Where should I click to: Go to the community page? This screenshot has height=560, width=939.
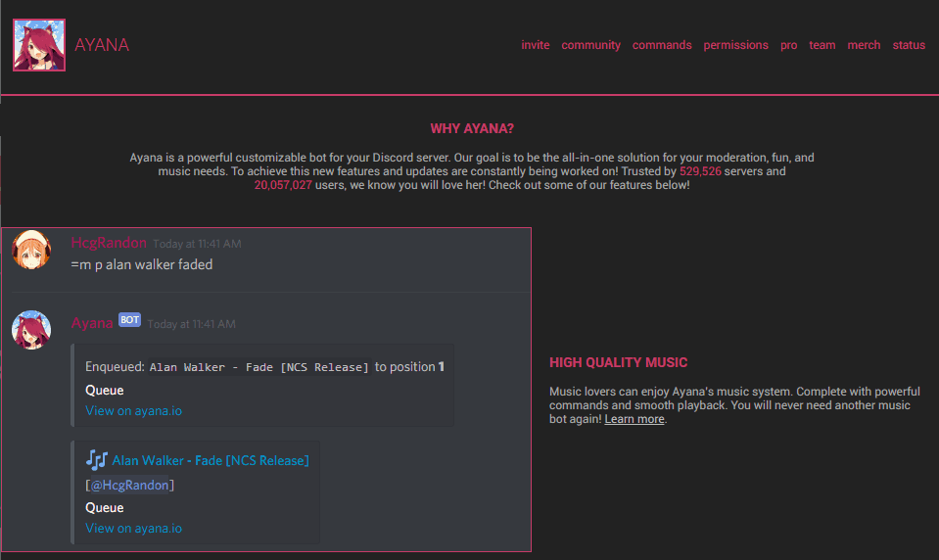(590, 45)
